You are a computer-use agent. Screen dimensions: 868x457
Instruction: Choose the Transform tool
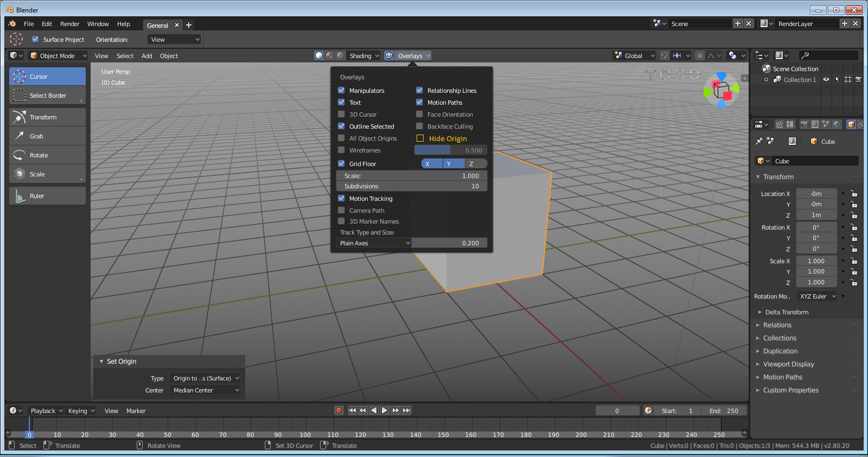coord(47,117)
